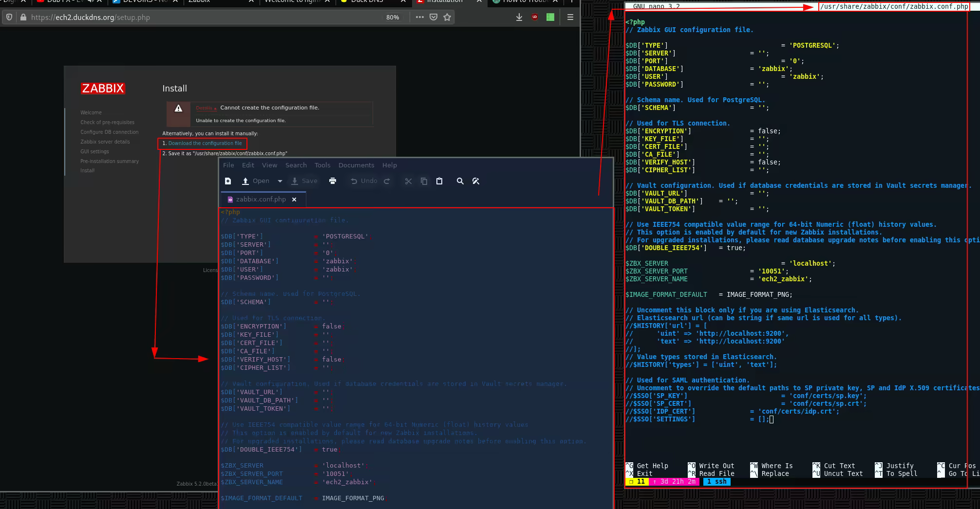The width and height of the screenshot is (980, 509).
Task: Open the Help menu in text editor
Action: [390, 165]
